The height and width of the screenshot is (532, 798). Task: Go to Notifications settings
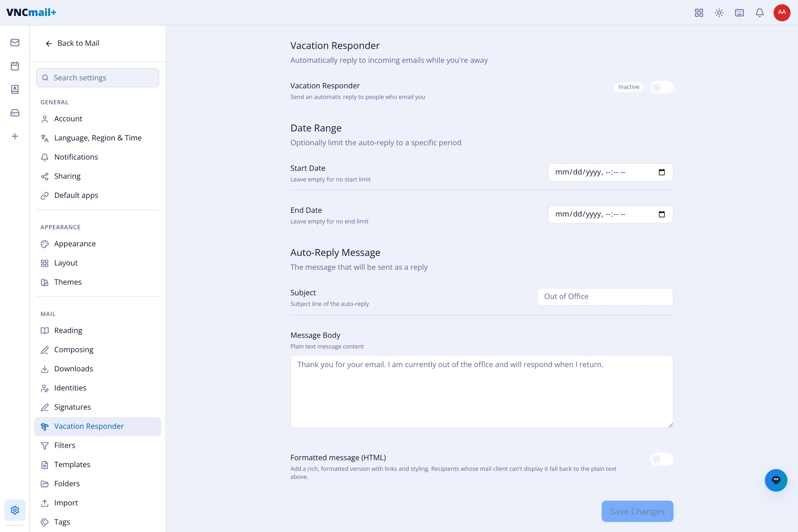pos(97,157)
